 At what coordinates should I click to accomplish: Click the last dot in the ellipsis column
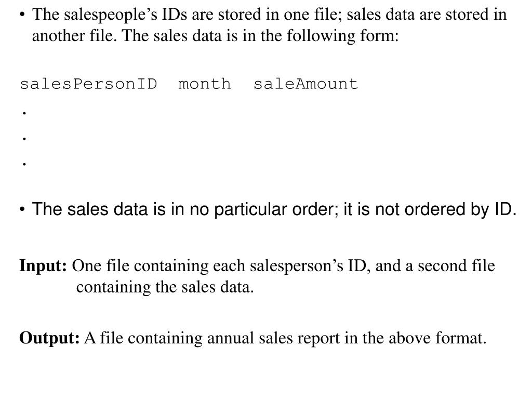tap(24, 165)
